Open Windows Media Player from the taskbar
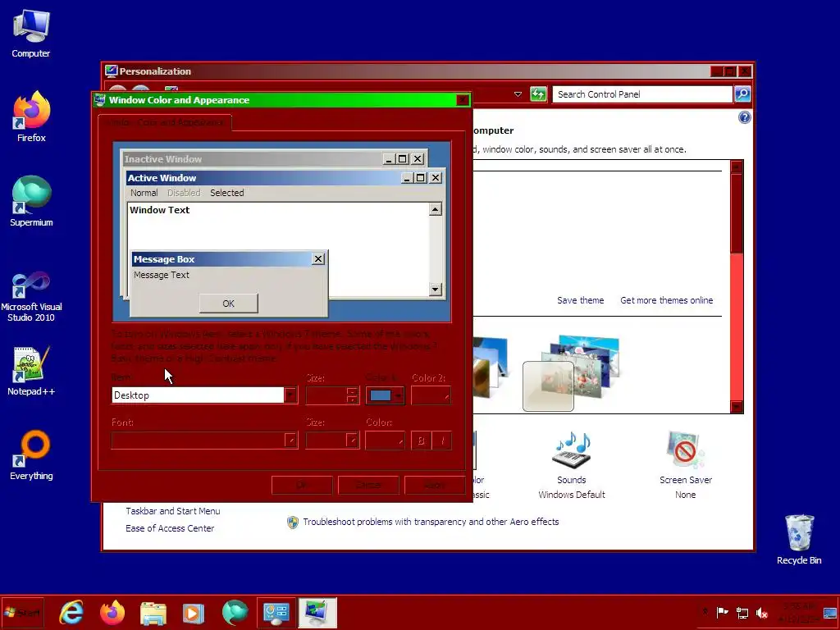Viewport: 840px width, 630px height. [x=194, y=613]
